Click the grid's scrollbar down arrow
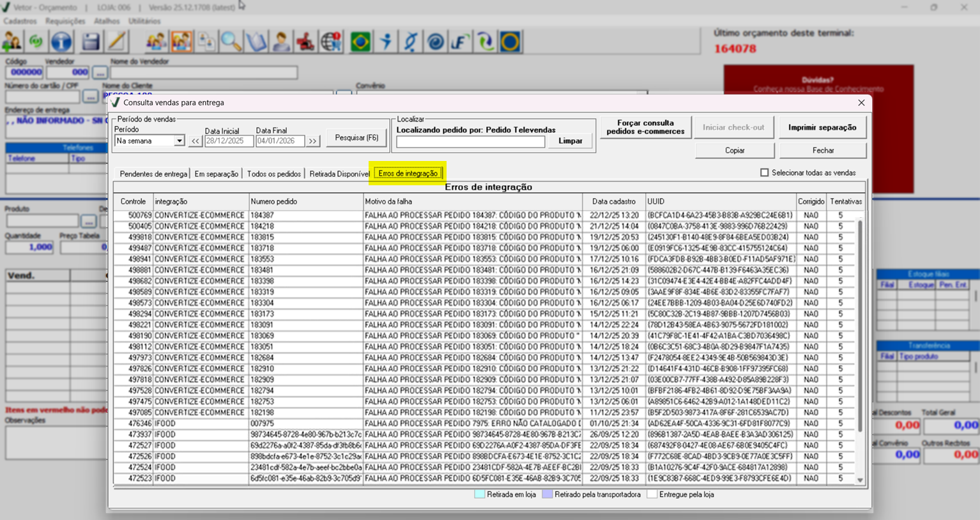This screenshot has height=520, width=980. tap(860, 480)
